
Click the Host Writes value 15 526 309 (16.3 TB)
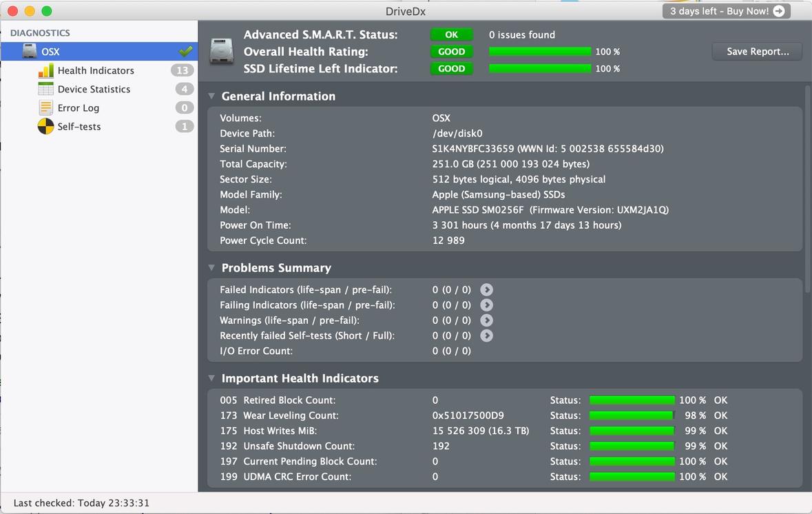click(x=481, y=431)
